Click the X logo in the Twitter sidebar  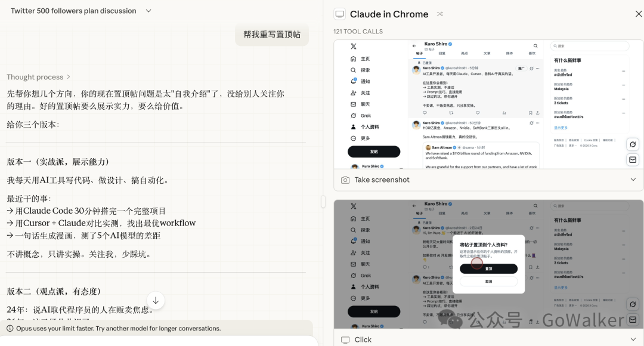coord(353,46)
